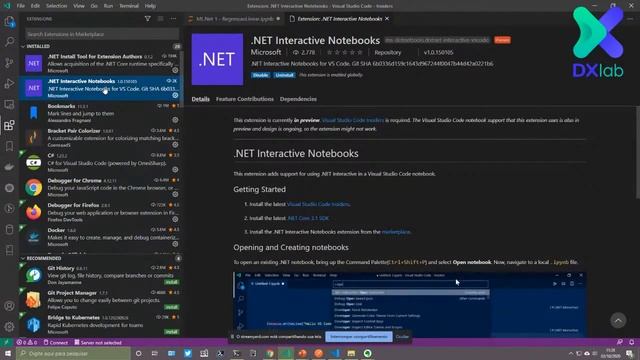Click the scroll-to-top arrow button
This screenshot has height=360, width=640.
coord(618,320)
